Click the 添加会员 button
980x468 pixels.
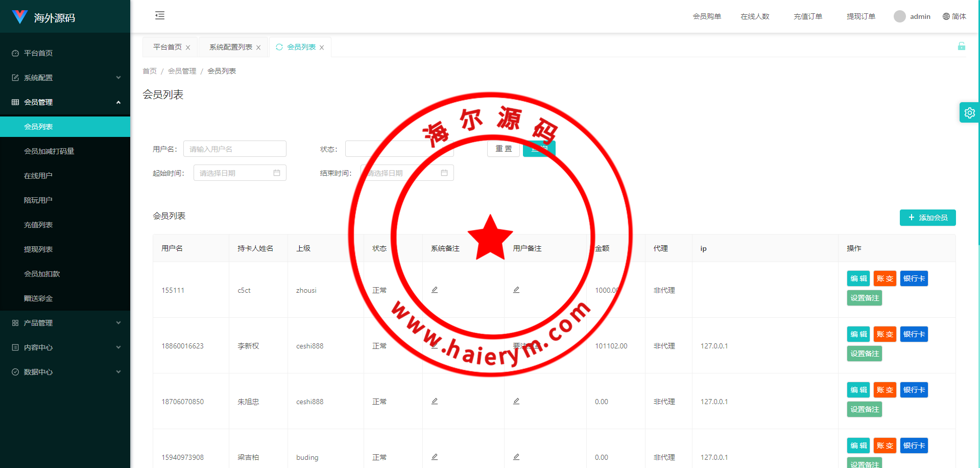tap(927, 218)
